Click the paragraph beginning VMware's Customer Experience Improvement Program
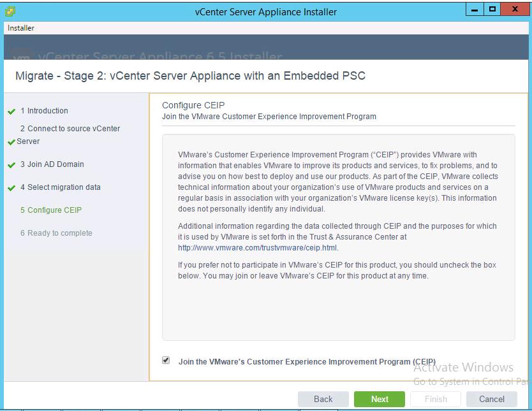The height and width of the screenshot is (411, 532). pos(338,182)
